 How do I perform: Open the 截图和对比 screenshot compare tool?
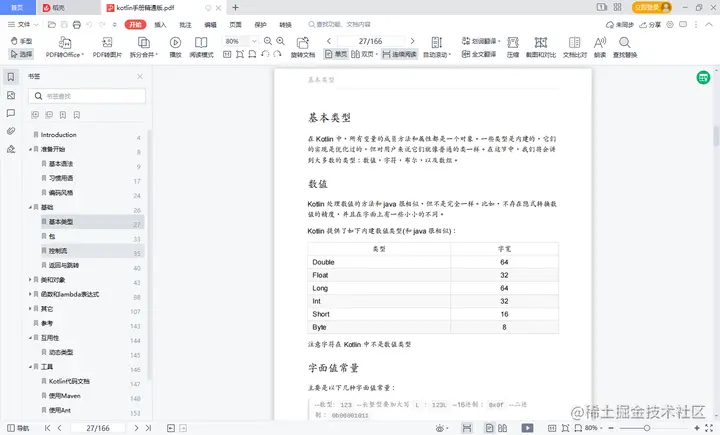coord(541,47)
